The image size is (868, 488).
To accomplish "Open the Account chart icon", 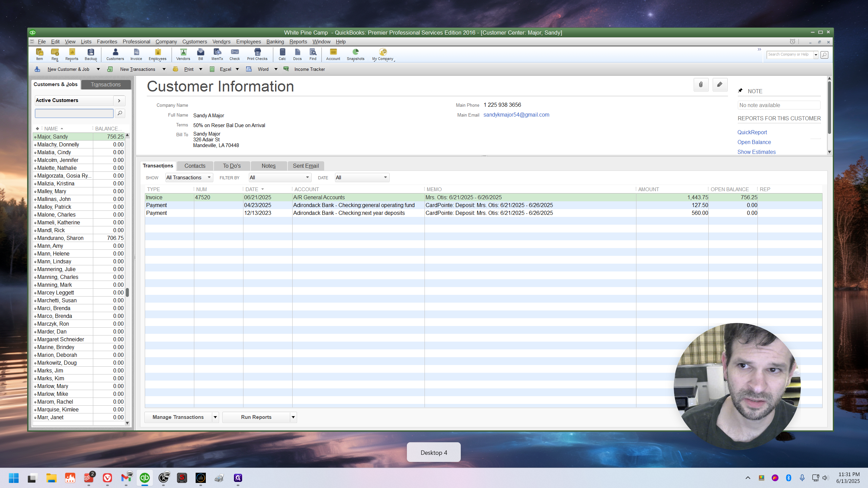I will click(333, 54).
